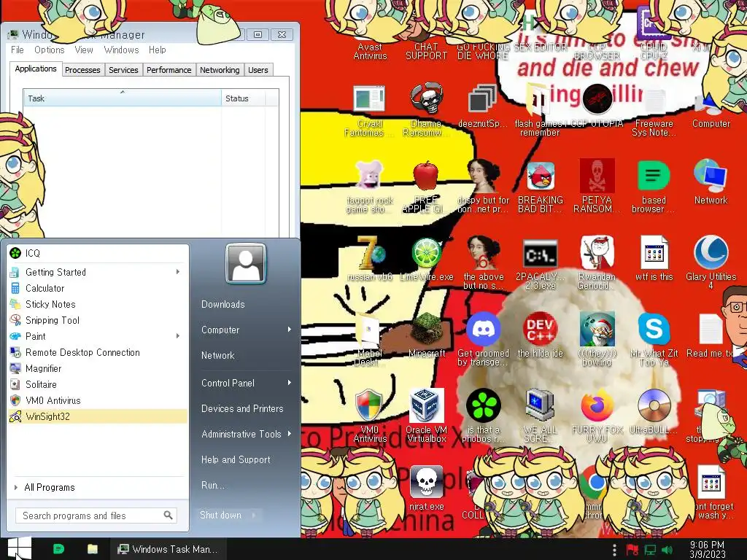Expand the start menu Computer submenu arrow
Screen dimensions: 747x560
289,330
